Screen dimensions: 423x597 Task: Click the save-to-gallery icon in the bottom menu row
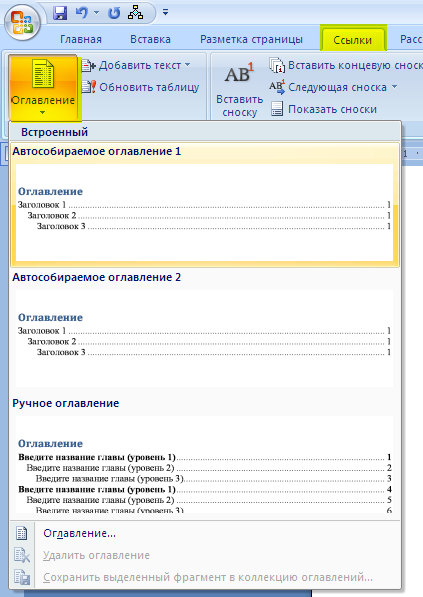click(x=22, y=578)
